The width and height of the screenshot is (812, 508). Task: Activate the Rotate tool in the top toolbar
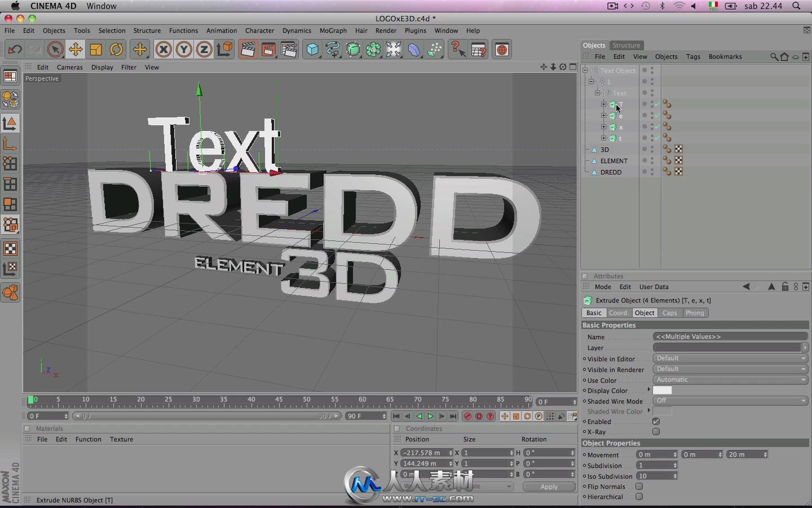click(116, 50)
